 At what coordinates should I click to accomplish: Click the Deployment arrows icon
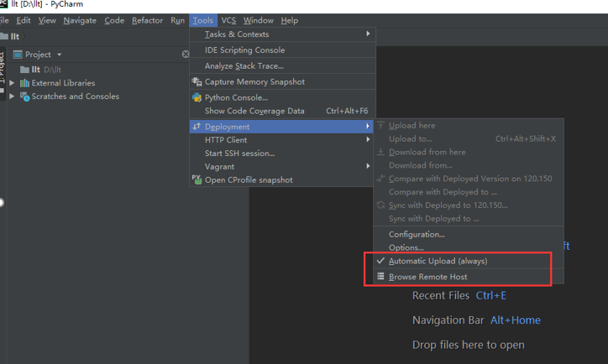(x=197, y=127)
